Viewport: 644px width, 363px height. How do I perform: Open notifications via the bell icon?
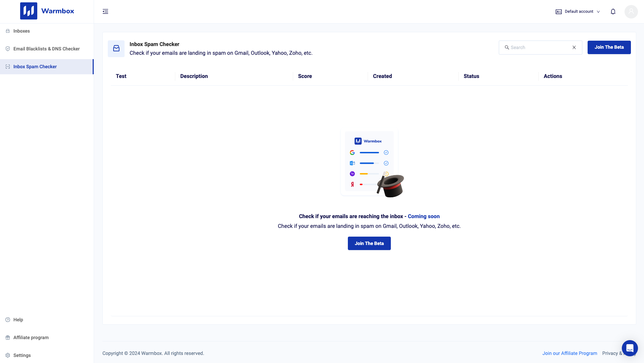[x=612, y=11]
